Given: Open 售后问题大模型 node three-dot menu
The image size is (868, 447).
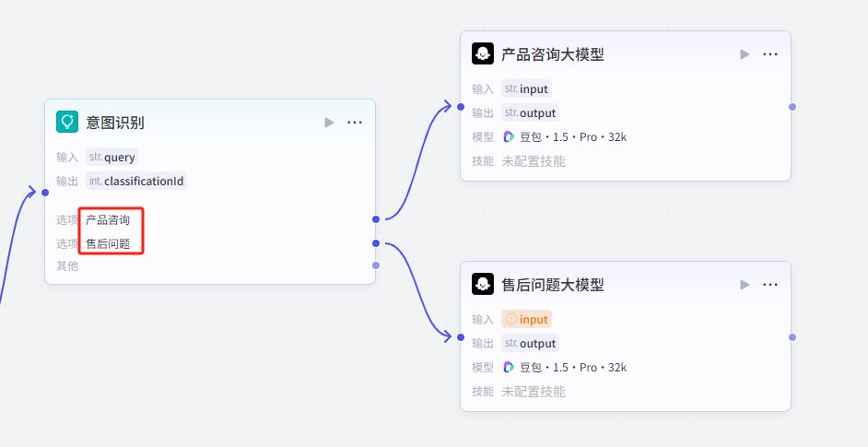Looking at the screenshot, I should point(770,285).
